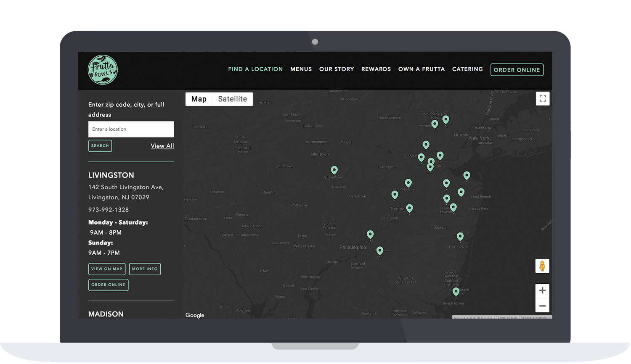Switch map to Satellite view
The height and width of the screenshot is (364, 631).
point(232,99)
